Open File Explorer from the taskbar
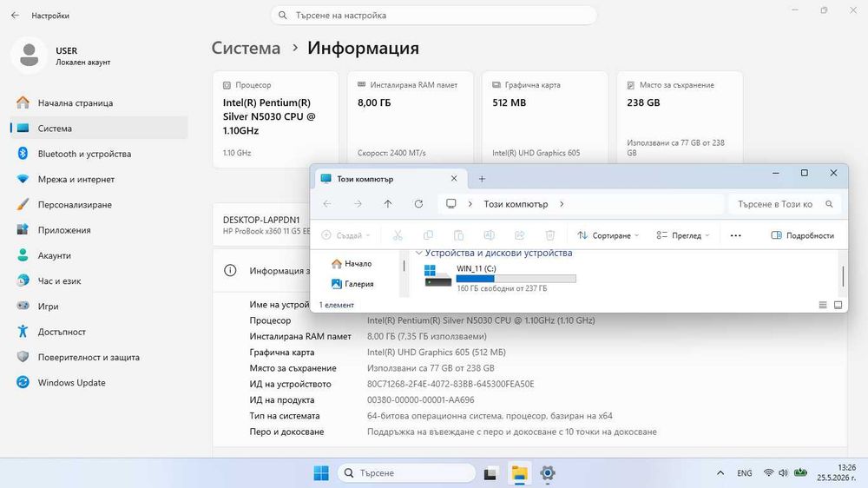Screen dimensions: 868x488 pos(519,473)
